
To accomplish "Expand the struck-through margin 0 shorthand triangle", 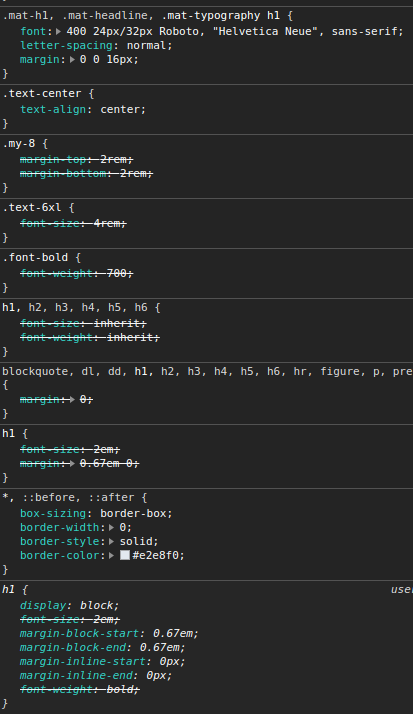I will tap(72, 400).
